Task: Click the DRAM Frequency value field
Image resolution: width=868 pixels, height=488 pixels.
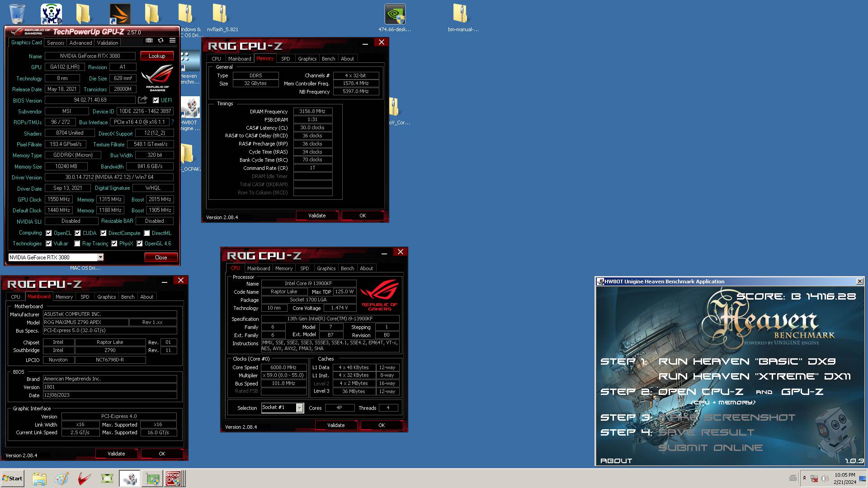Action: point(312,111)
